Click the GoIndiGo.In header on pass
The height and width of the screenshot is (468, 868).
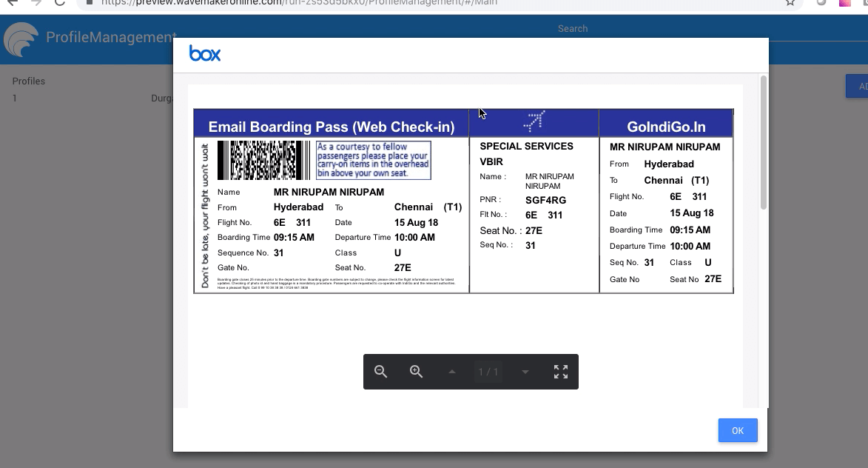[x=666, y=127]
